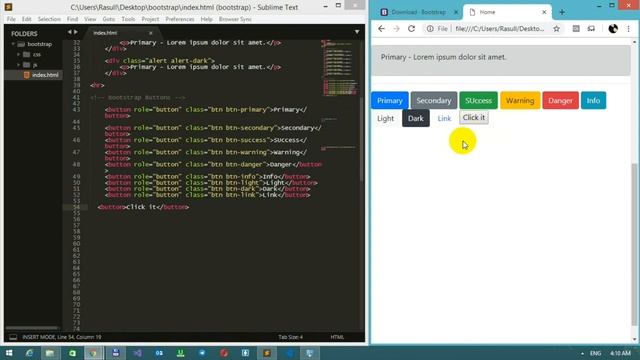Image resolution: width=640 pixels, height=360 pixels.
Task: Click the index.html file icon in the sidebar
Action: coord(27,75)
